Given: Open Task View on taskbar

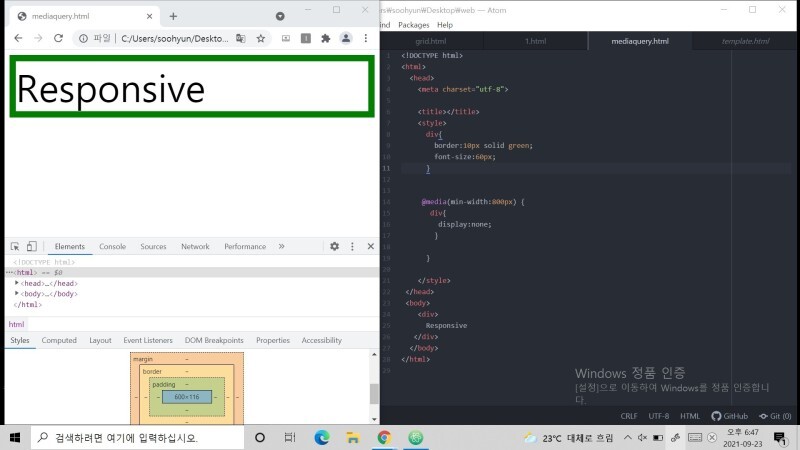Looking at the screenshot, I should (x=290, y=438).
